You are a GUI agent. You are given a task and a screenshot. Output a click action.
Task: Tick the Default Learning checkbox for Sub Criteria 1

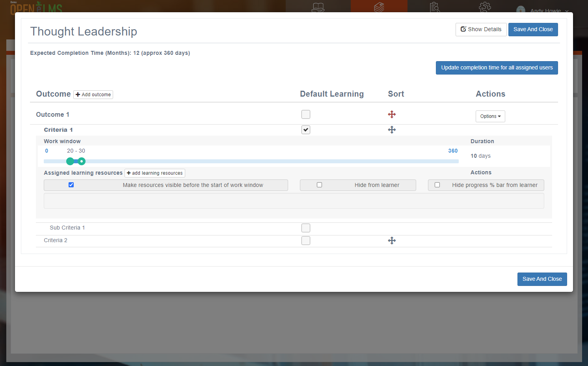pyautogui.click(x=306, y=228)
